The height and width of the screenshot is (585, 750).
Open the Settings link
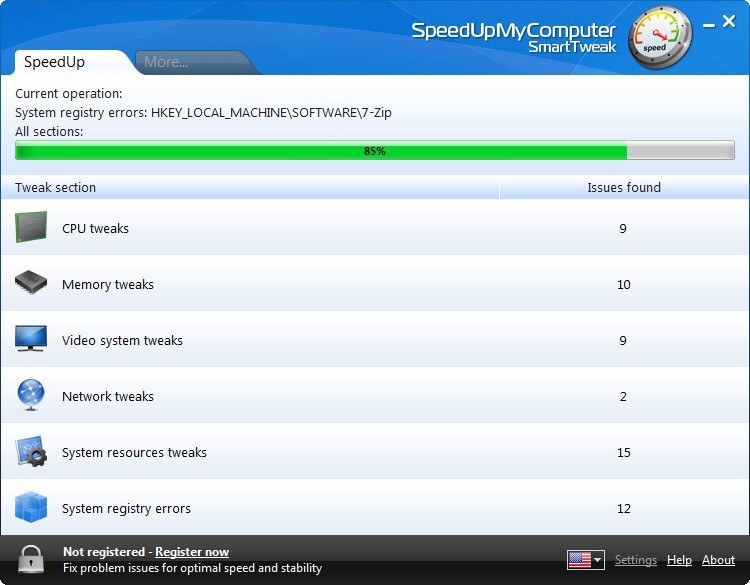pyautogui.click(x=636, y=560)
